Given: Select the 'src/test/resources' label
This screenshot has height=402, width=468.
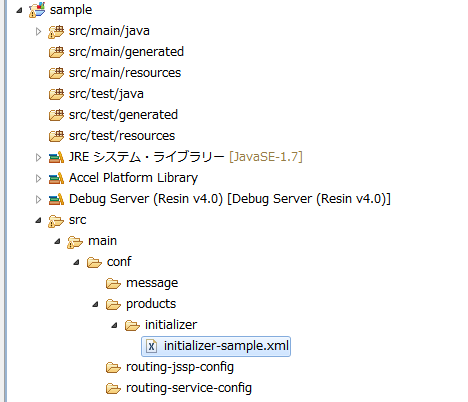Looking at the screenshot, I should [122, 136].
